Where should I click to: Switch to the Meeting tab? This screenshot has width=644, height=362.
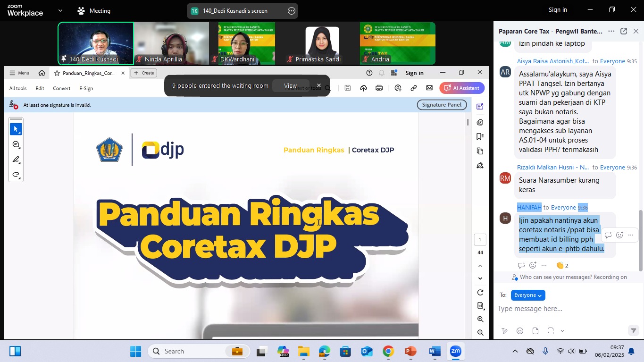[94, 10]
